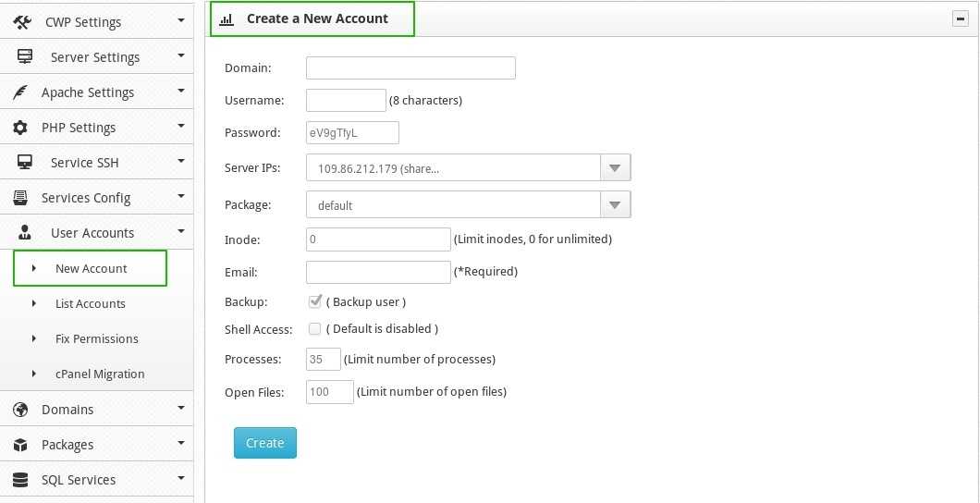This screenshot has height=503, width=980.
Task: Click the CWP Settings wrench icon
Action: point(22,22)
